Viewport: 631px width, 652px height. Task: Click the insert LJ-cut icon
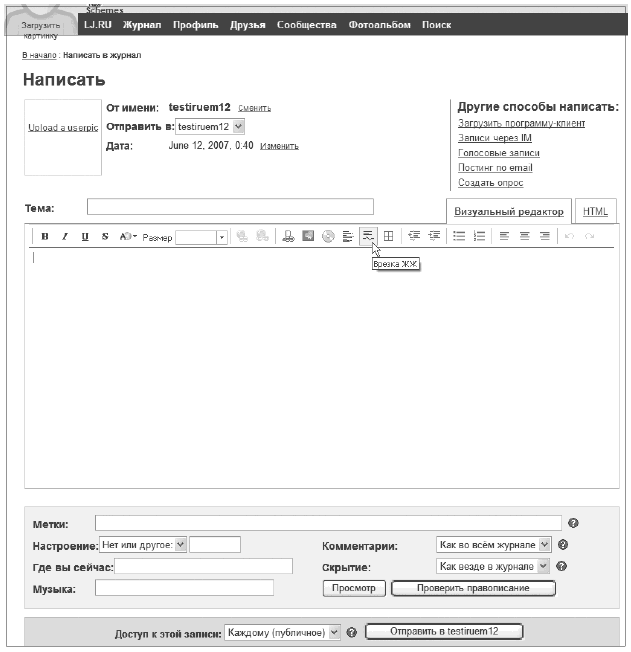368,236
